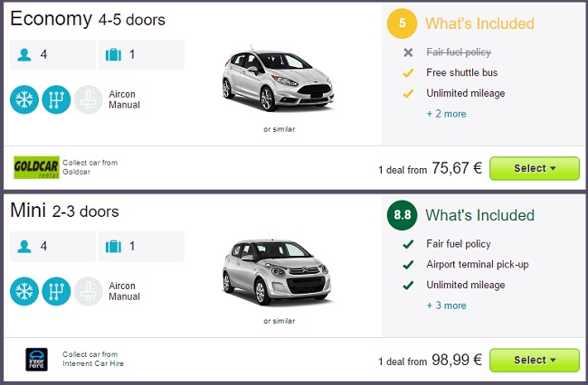This screenshot has height=385, width=588.
Task: Click the greyed automatic gear icon on Mini car
Action: click(88, 291)
